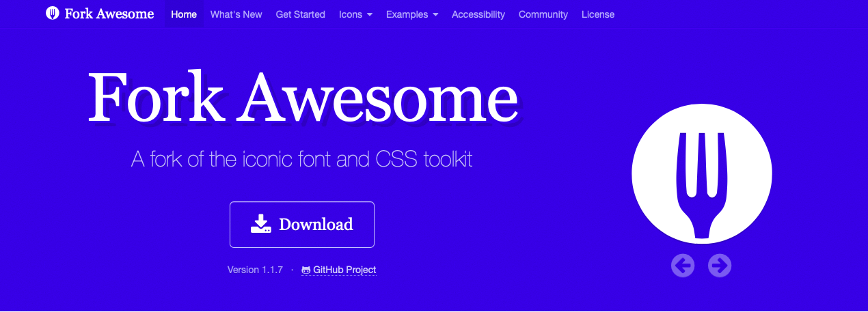Click the Version 1.1.7 text
Screen dimensions: 868x312
[255, 270]
